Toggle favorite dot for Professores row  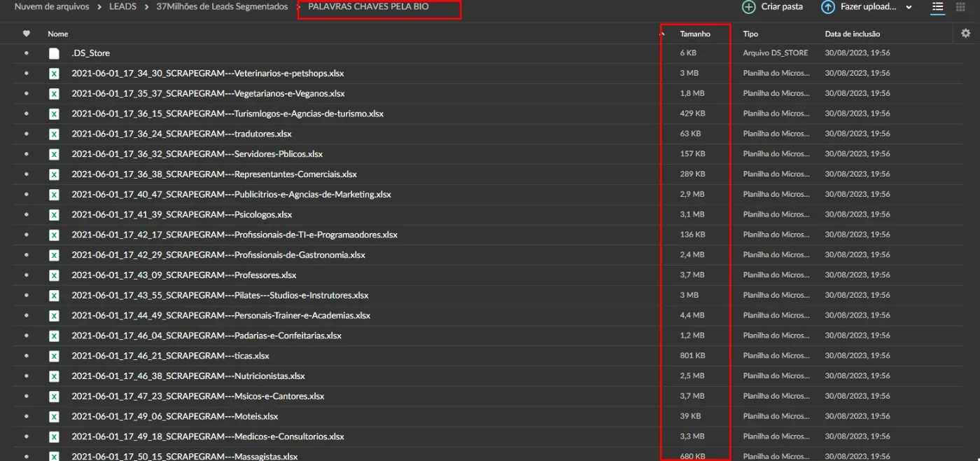tap(27, 275)
